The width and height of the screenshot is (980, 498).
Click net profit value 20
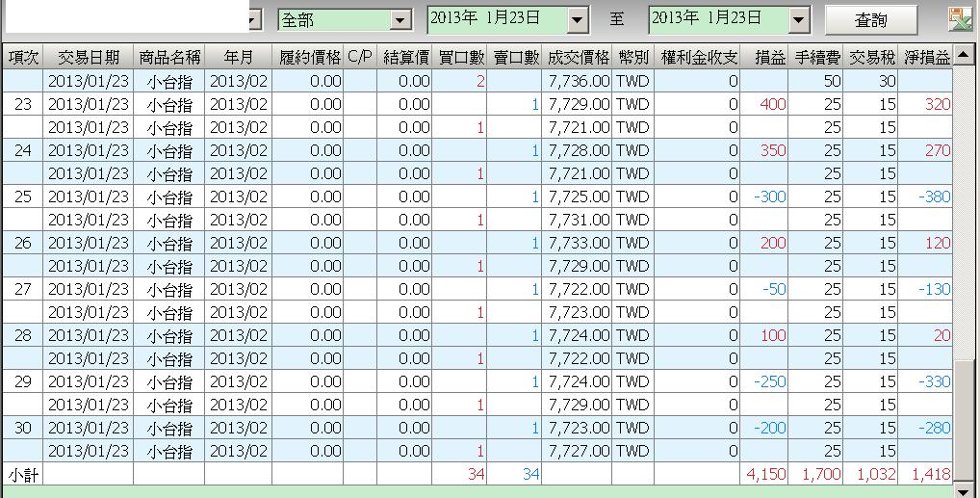point(942,335)
